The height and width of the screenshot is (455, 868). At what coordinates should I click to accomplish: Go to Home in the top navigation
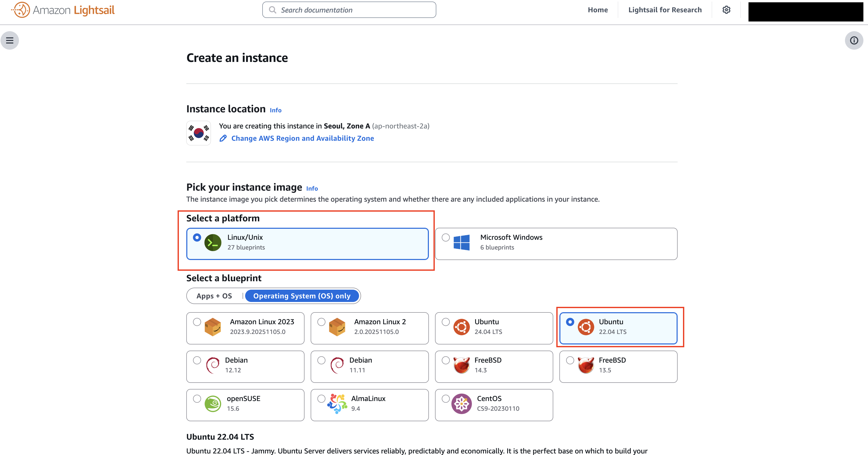coord(598,10)
